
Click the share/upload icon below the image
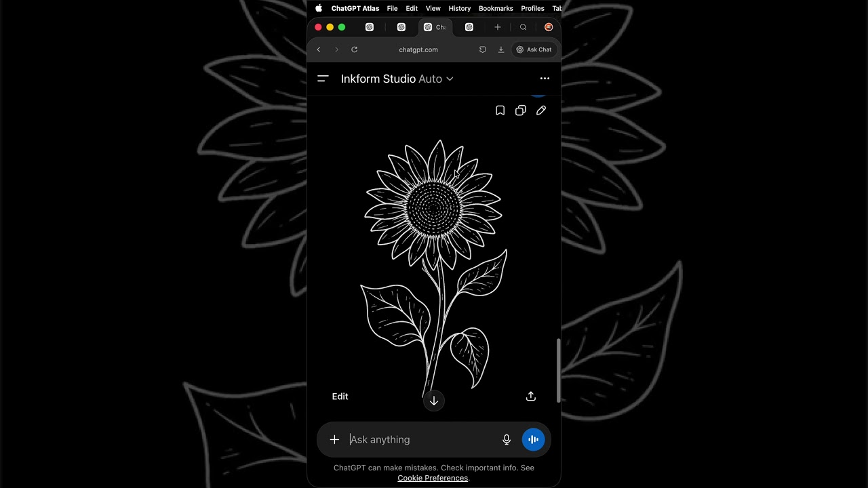(531, 396)
